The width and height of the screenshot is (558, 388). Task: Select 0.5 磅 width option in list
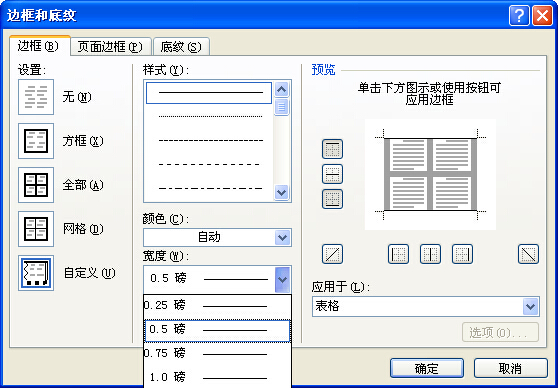tap(217, 330)
